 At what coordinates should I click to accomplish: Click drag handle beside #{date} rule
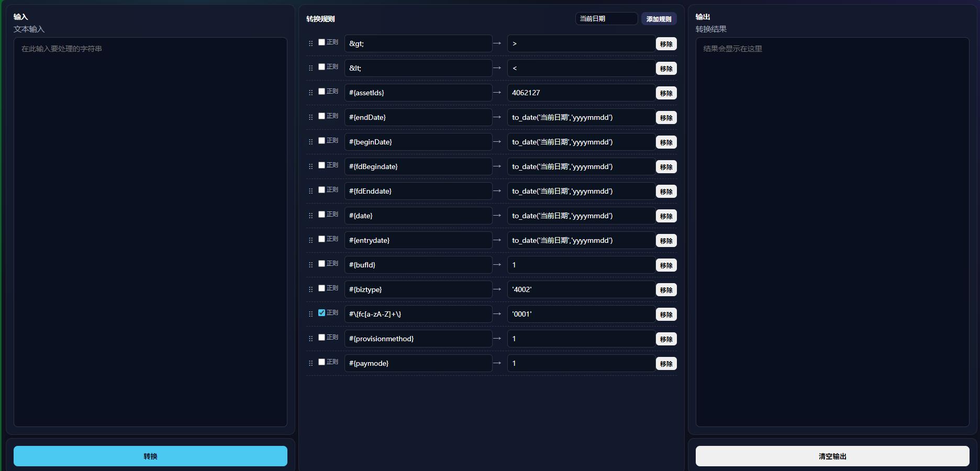(310, 216)
